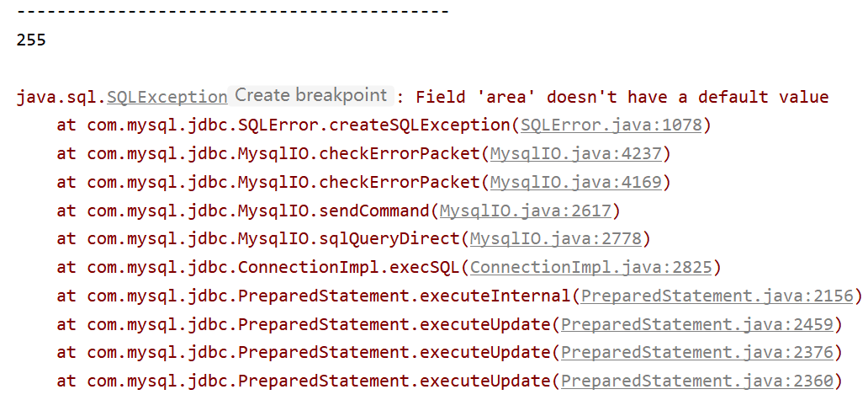868x400 pixels.
Task: Open SQLError.java:1078 source link
Action: 611,125
